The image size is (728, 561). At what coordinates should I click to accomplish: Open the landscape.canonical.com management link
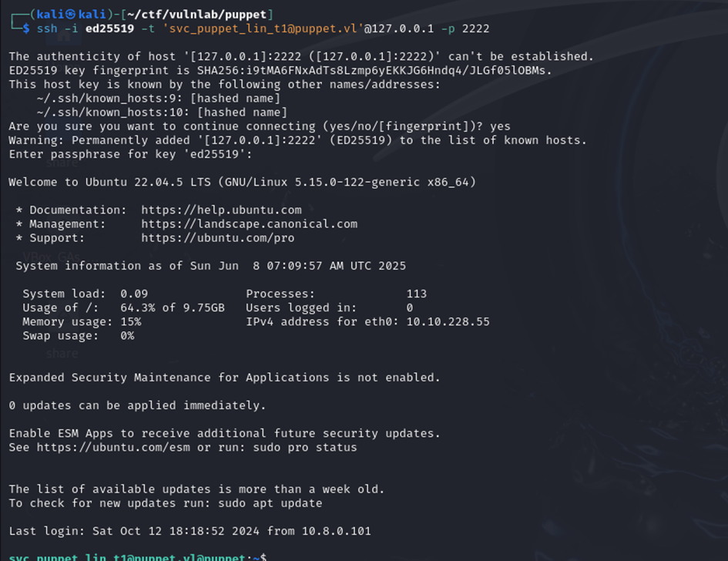coord(249,224)
